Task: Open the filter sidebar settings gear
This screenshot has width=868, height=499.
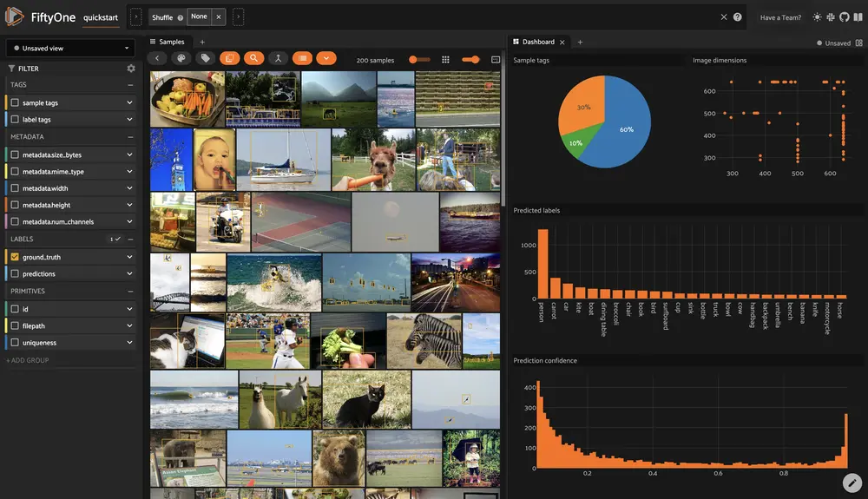Action: pyautogui.click(x=131, y=69)
